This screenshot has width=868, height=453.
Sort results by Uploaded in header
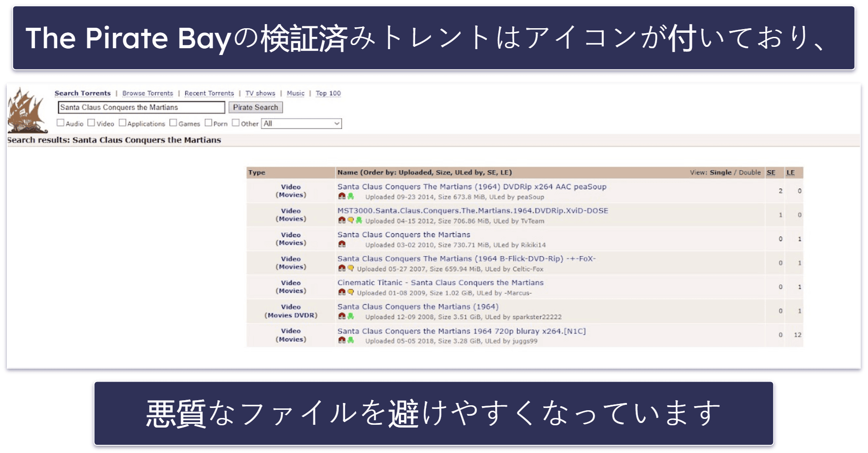pyautogui.click(x=416, y=172)
